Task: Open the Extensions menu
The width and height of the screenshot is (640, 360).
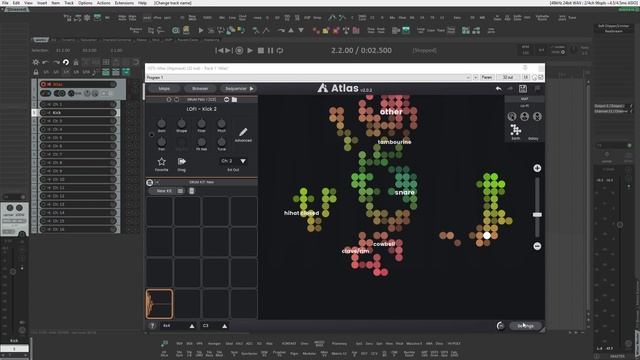Action: pos(124,3)
